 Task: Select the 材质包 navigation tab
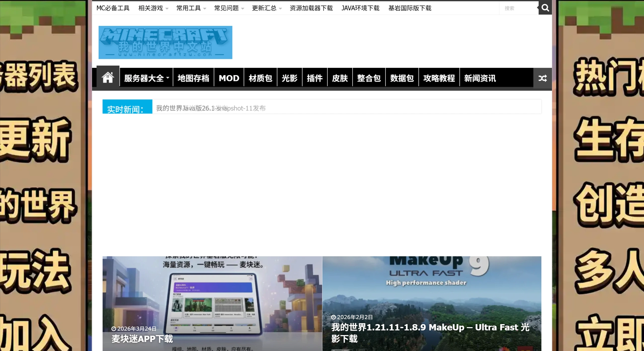[260, 78]
